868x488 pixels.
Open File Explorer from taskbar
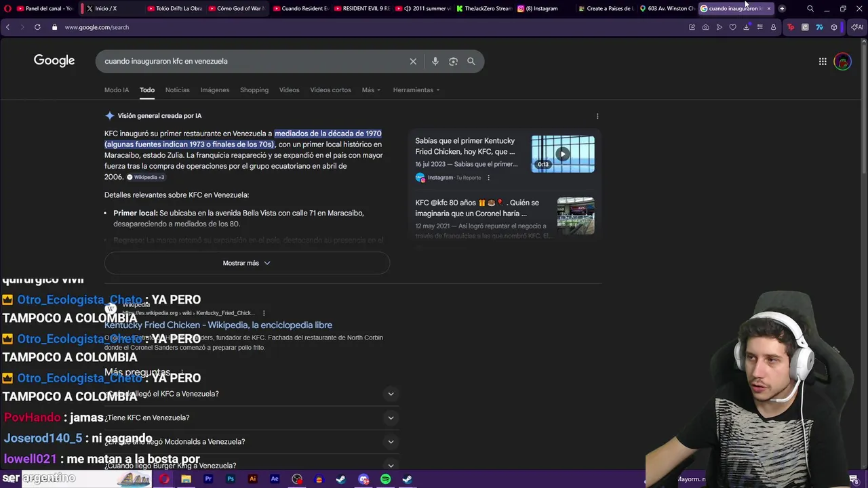186,479
